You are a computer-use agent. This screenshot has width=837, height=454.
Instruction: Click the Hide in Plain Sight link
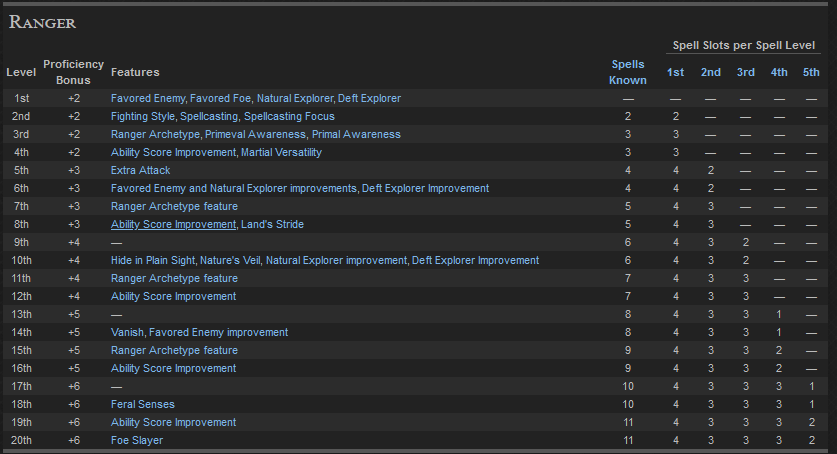[x=152, y=261]
